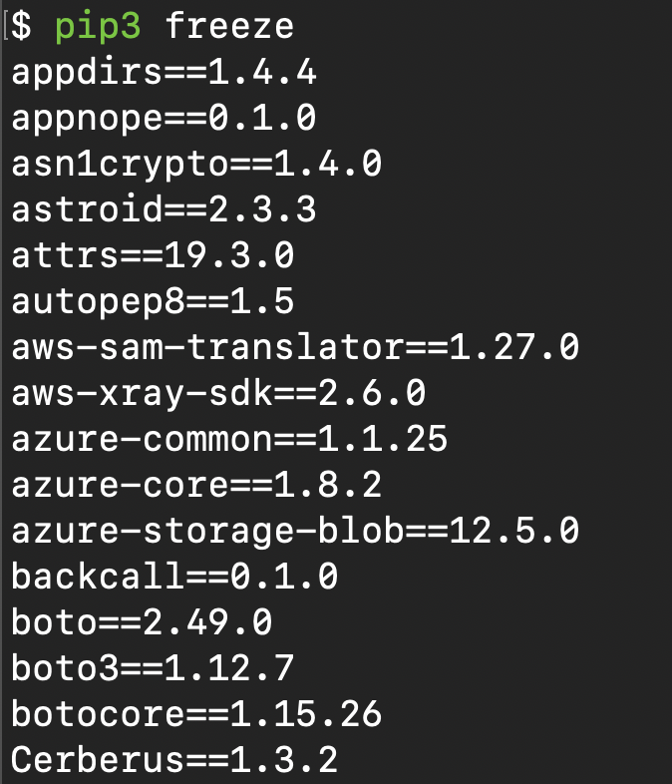Click the dollar sign shell prompt
Image resolution: width=672 pixels, height=784 pixels.
click(23, 26)
